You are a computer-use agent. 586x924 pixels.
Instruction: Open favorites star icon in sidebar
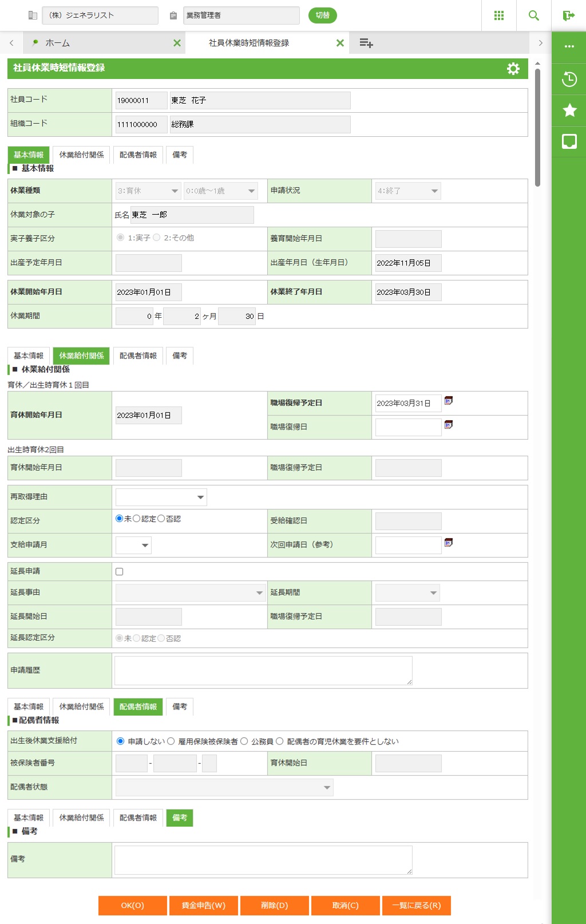click(x=569, y=110)
